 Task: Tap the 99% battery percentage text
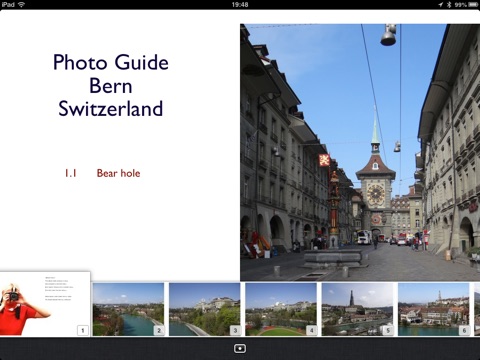[460, 5]
